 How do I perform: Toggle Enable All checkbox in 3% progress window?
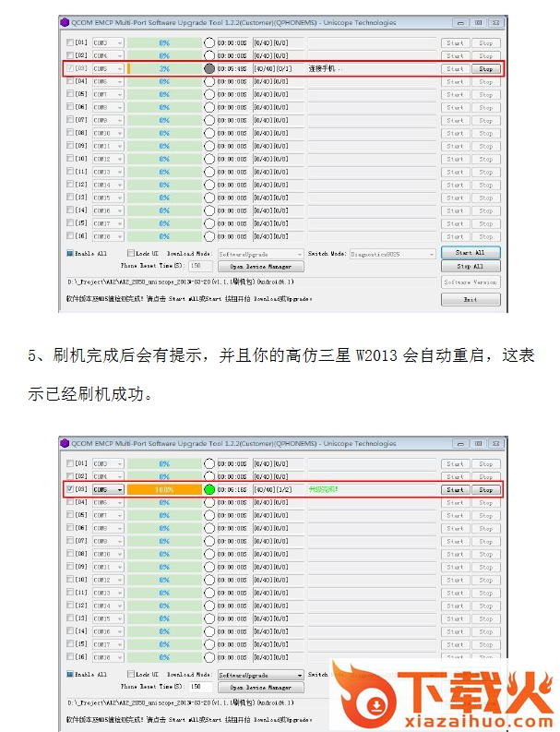pos(71,253)
